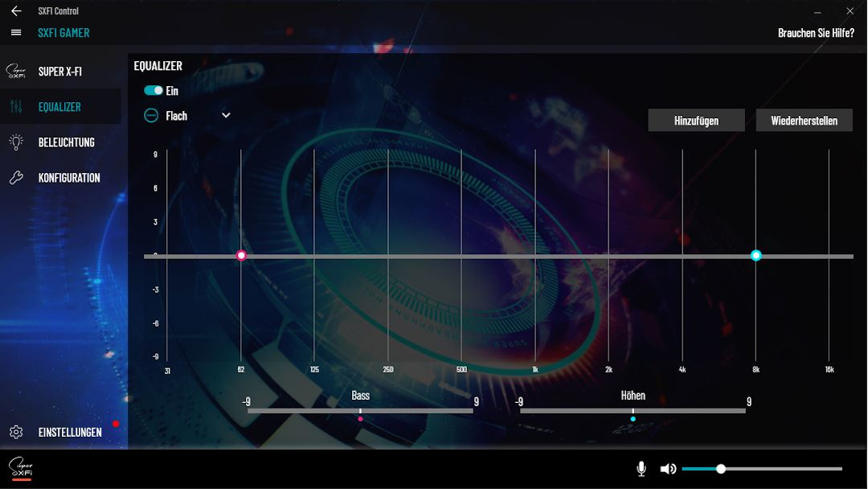Click the pink 62 Hz equalizer point
Image resolution: width=868 pixels, height=489 pixels.
pos(241,256)
